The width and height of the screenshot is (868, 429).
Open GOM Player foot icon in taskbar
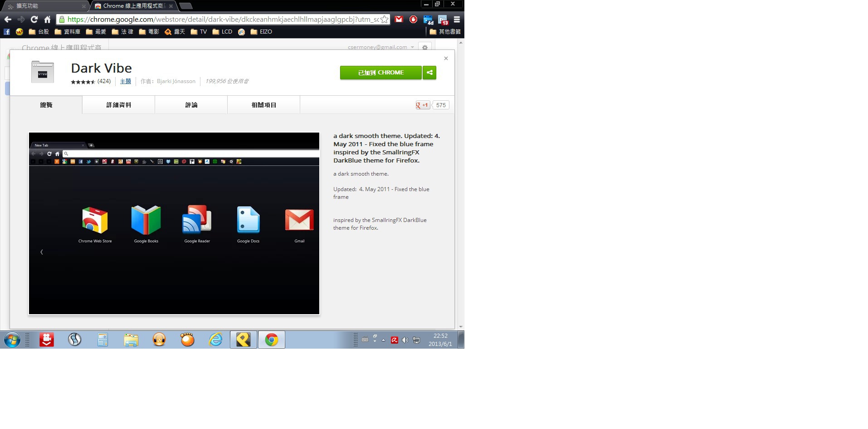[x=187, y=340]
